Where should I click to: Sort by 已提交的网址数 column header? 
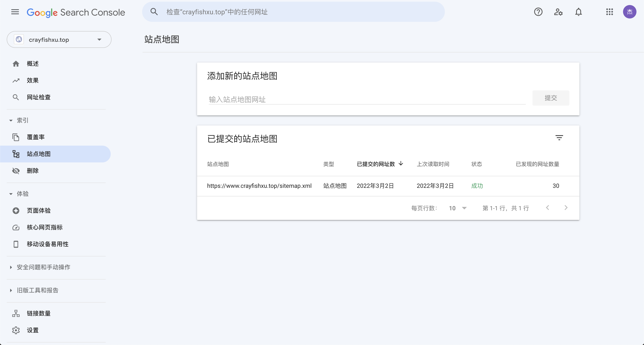376,164
